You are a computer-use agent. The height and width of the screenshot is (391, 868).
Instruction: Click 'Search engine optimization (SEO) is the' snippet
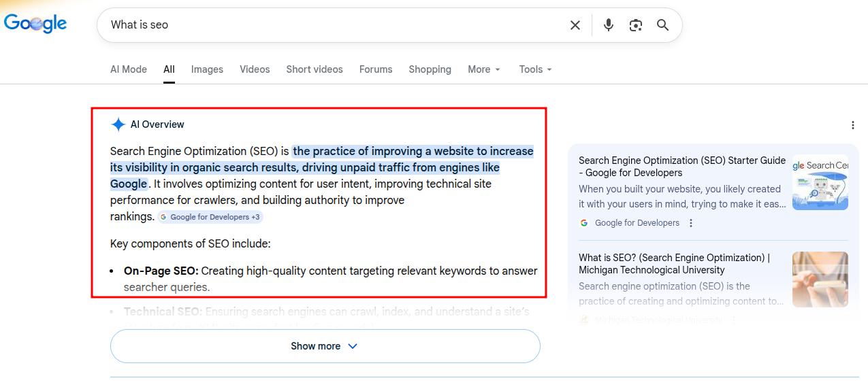pyautogui.click(x=681, y=294)
